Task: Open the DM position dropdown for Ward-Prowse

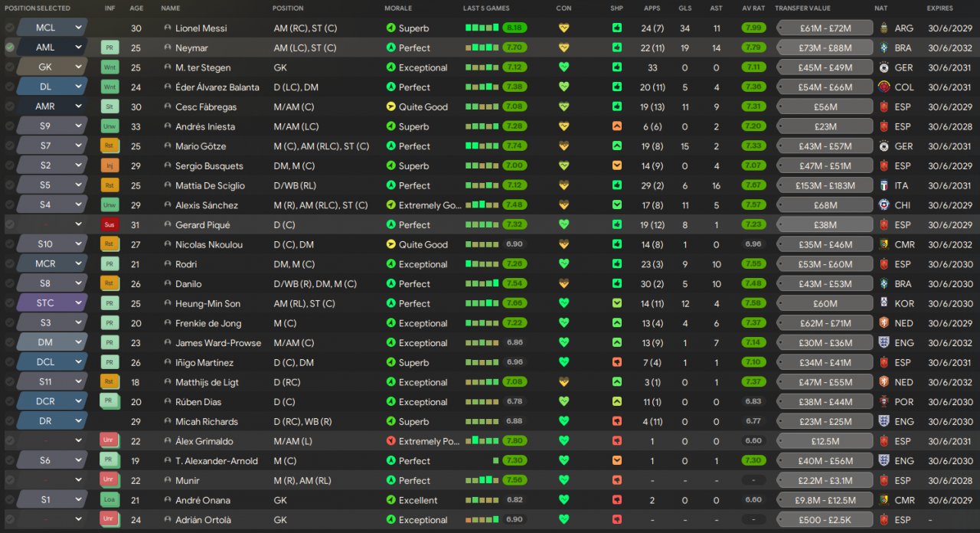Action: [51, 343]
